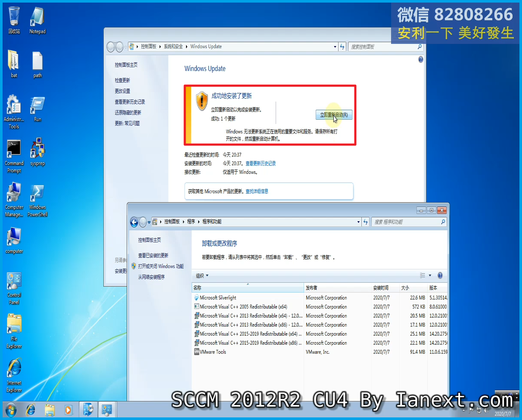Launch the Windows PowerShell desktop shortcut
Viewport: 522px width, 420px height.
pos(37,200)
